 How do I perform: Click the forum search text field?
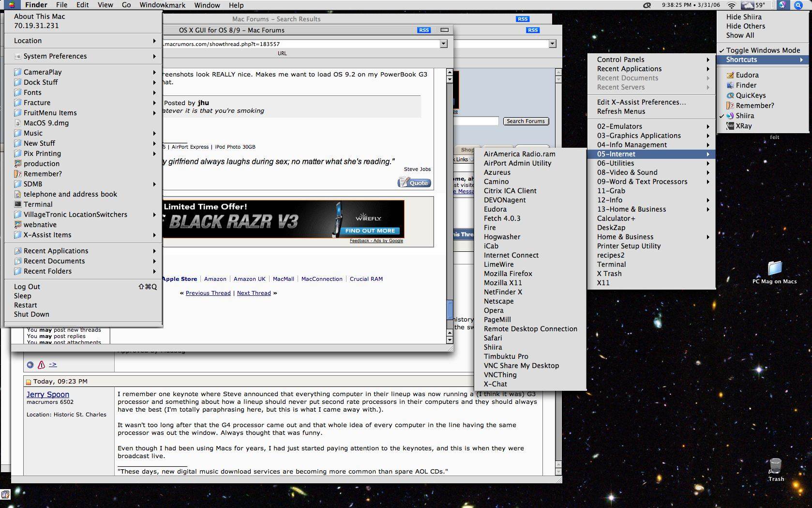tap(477, 121)
